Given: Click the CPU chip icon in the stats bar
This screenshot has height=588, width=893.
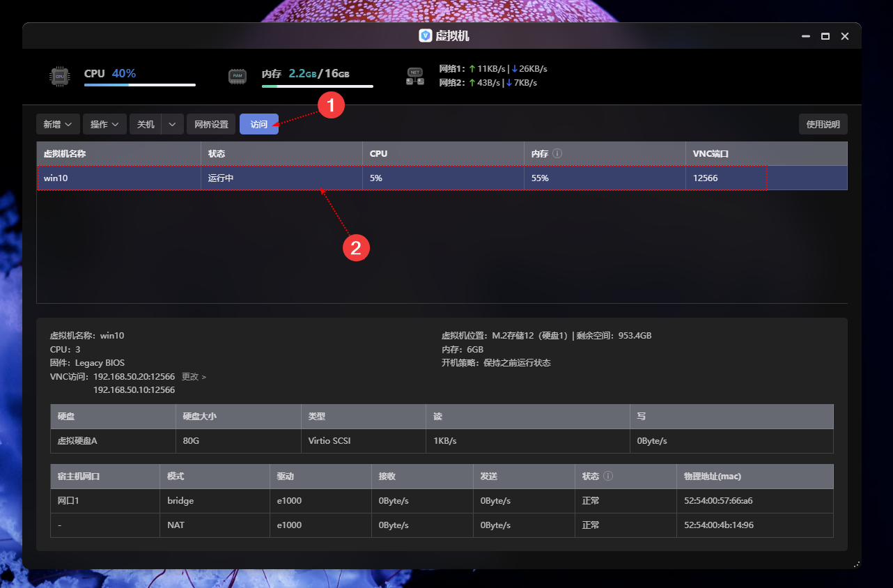Looking at the screenshot, I should (x=60, y=77).
